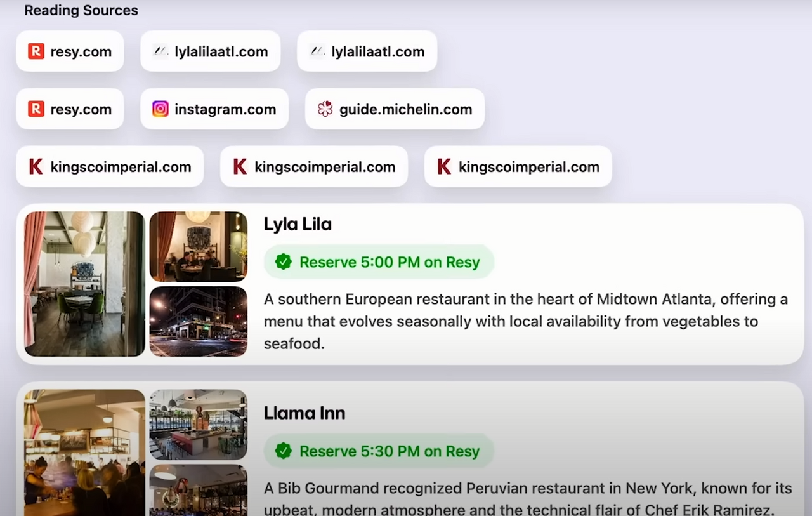Open the large Lyla Lila dining room photo
Viewport: 812px width, 516px height.
point(84,284)
